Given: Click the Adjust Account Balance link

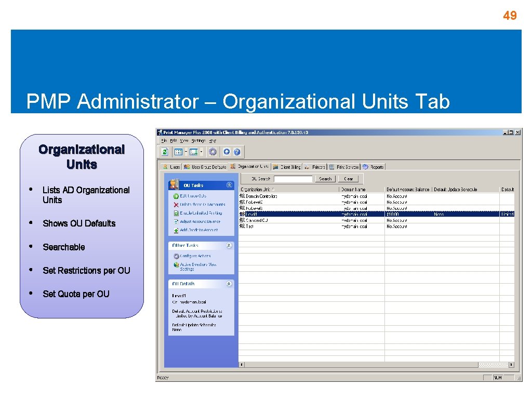Looking at the screenshot, I should coord(200,221).
